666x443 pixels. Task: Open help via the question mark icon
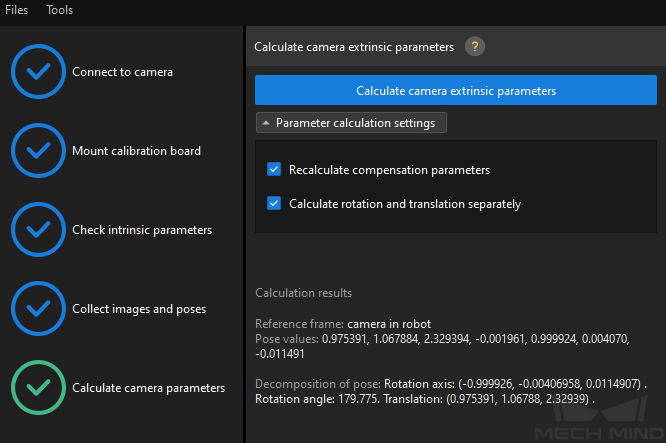(475, 46)
